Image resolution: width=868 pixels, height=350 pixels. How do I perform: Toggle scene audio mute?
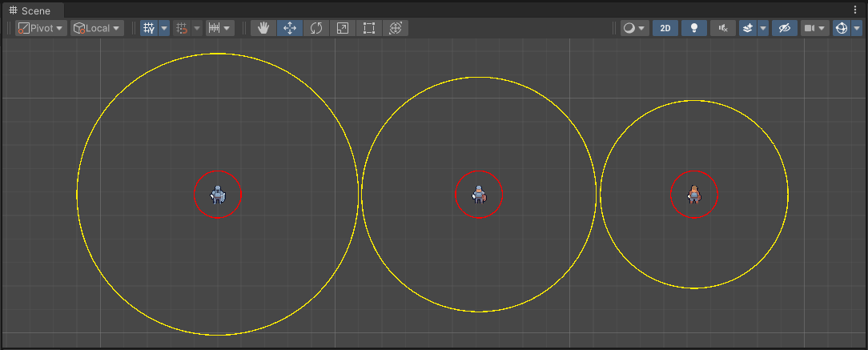pos(723,28)
